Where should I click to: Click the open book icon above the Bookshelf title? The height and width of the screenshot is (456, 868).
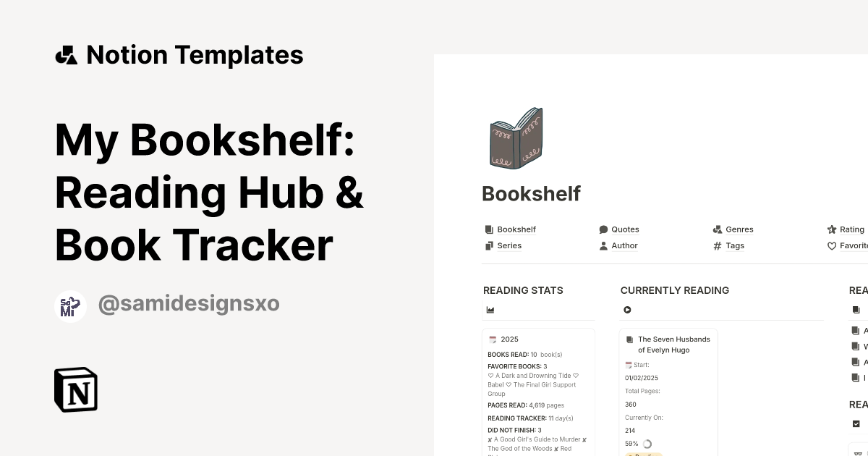[x=516, y=138]
